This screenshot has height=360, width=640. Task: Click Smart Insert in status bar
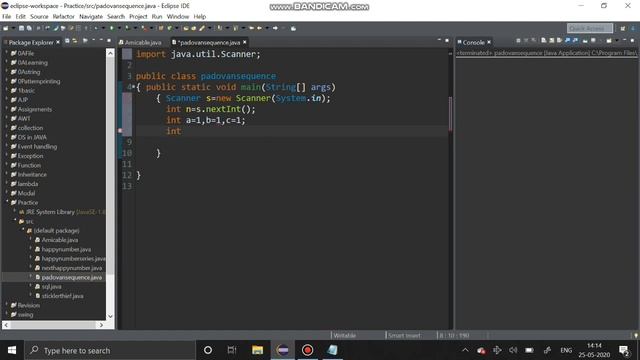click(404, 336)
